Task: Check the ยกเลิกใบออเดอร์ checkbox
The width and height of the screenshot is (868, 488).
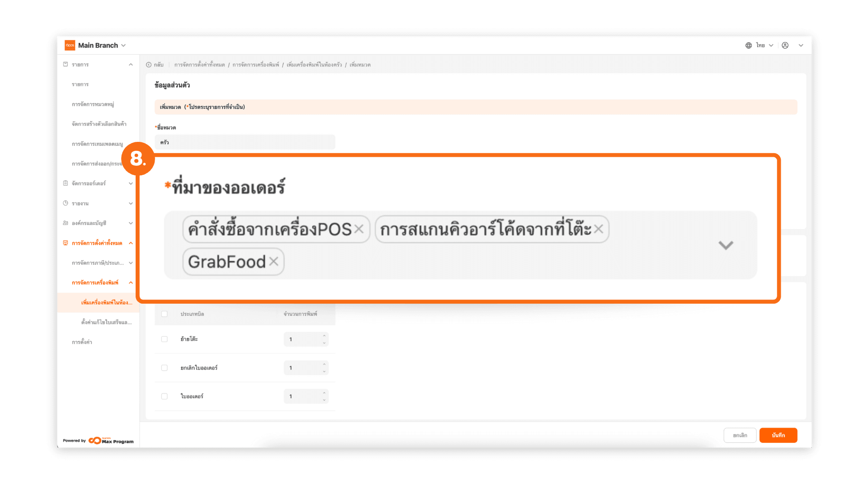Action: 165,368
